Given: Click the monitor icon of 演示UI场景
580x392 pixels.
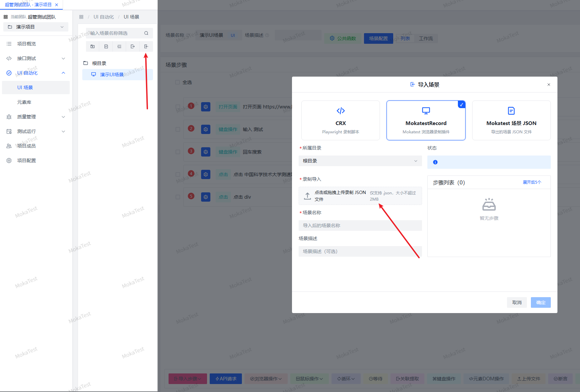Looking at the screenshot, I should (x=94, y=75).
